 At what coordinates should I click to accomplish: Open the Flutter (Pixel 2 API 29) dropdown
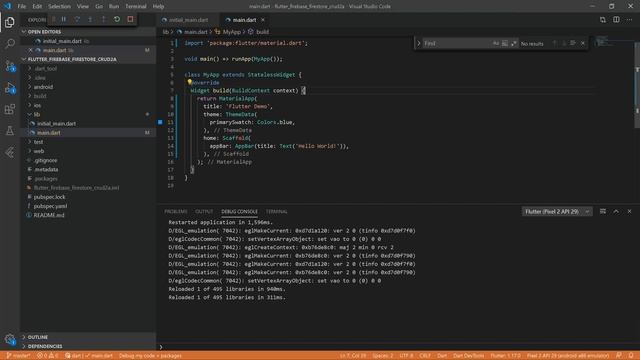557,211
